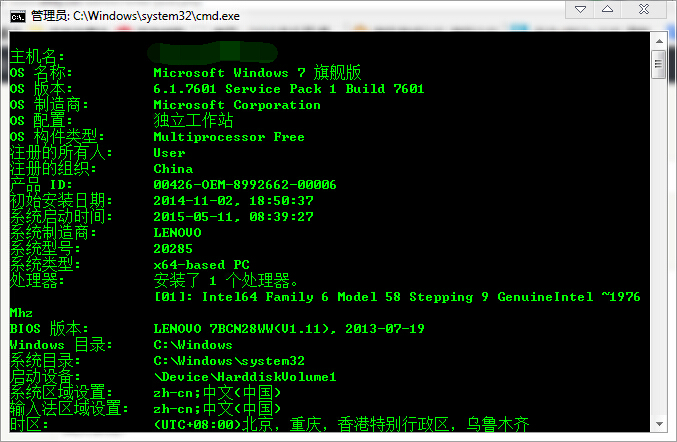Click the "注册的组织:" label
This screenshot has width=677, height=442.
tap(53, 168)
